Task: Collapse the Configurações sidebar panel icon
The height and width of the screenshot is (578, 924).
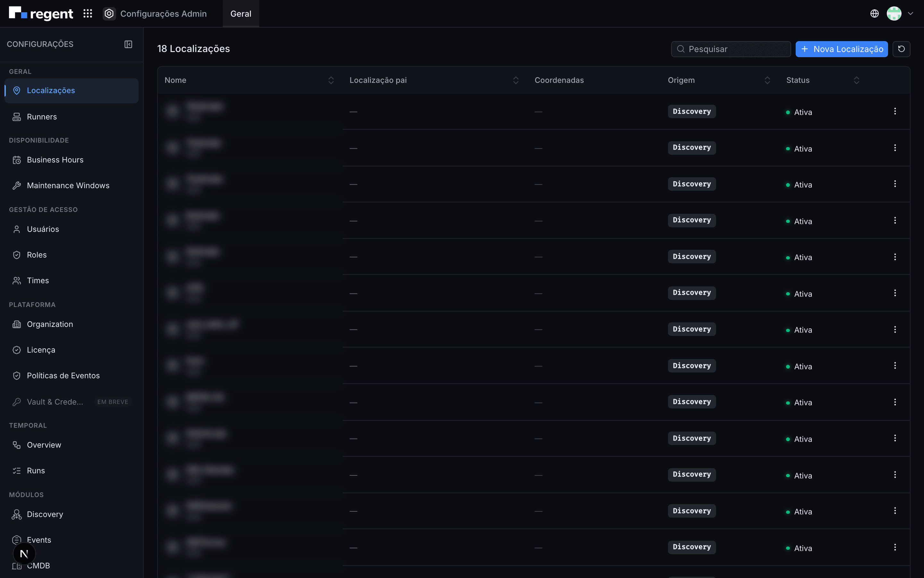Action: pyautogui.click(x=128, y=44)
